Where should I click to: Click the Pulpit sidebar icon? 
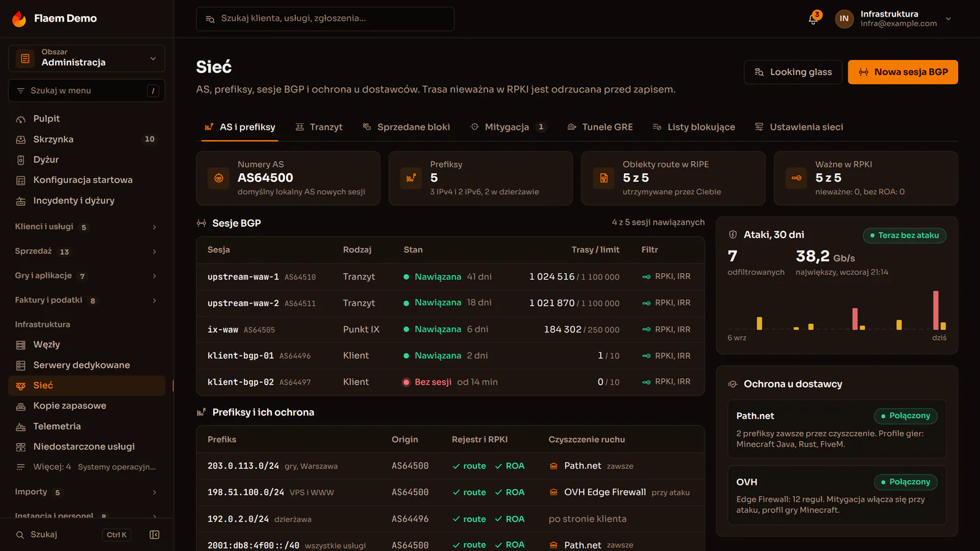coord(21,119)
